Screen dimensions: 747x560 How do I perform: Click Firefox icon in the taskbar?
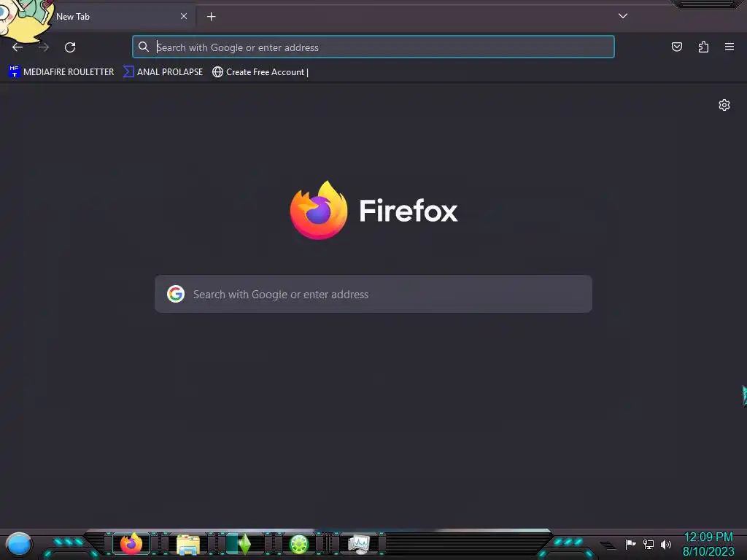(131, 544)
